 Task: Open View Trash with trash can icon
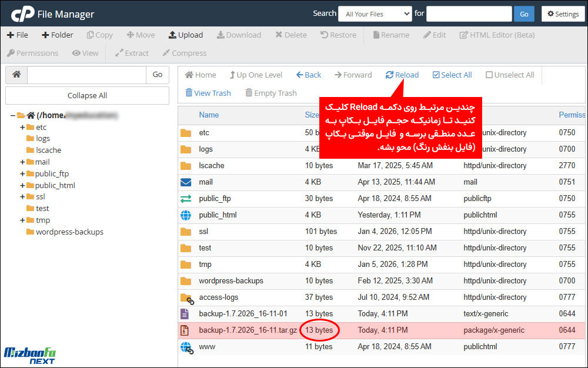pyautogui.click(x=189, y=93)
